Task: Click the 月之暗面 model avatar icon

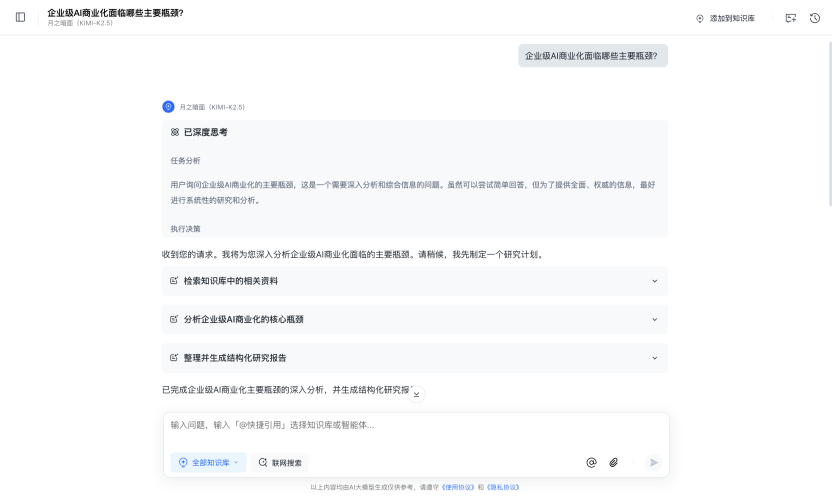Action: pyautogui.click(x=168, y=107)
